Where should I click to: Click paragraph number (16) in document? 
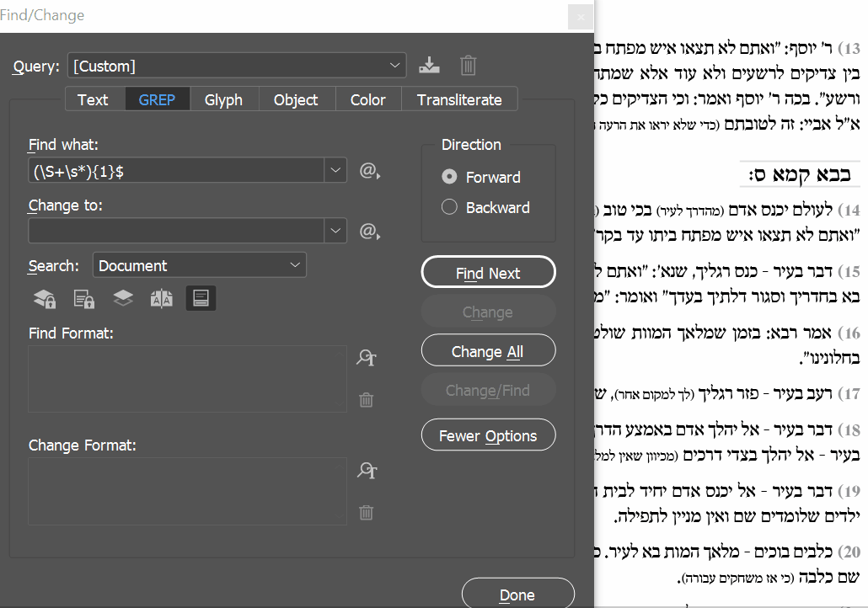[849, 333]
